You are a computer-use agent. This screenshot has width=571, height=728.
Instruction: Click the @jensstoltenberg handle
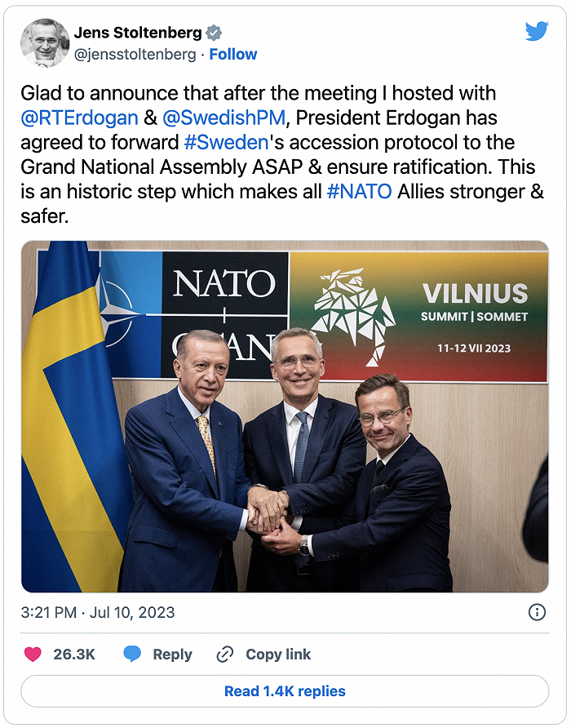(x=135, y=55)
